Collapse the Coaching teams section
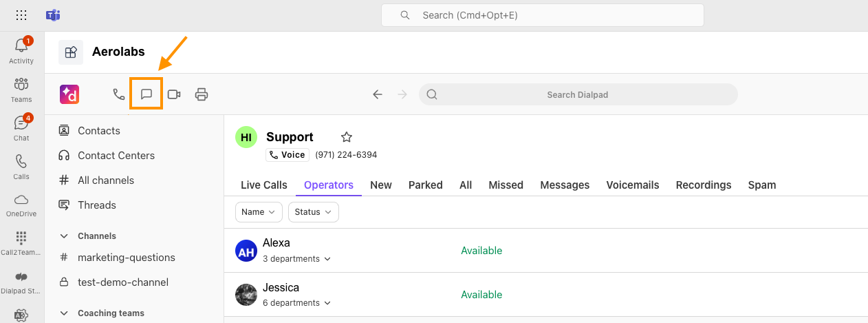The height and width of the screenshot is (323, 868). coord(64,313)
